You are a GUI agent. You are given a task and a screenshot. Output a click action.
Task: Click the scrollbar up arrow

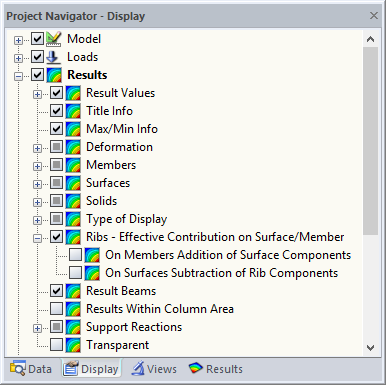point(370,39)
